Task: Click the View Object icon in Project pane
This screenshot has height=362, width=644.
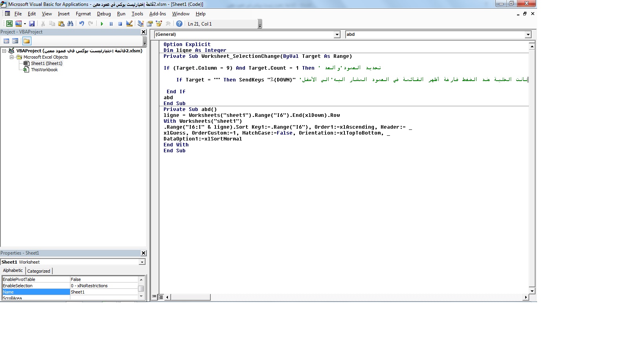Action: point(15,41)
